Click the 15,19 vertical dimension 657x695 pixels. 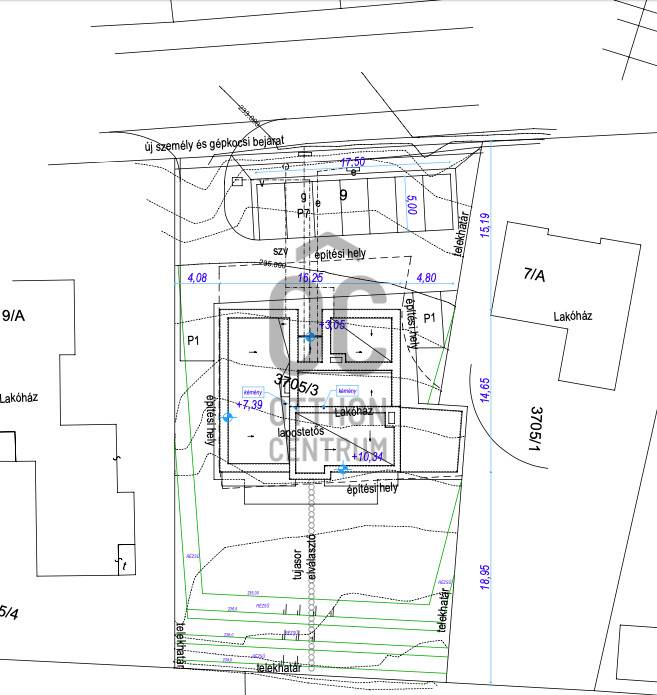point(485,225)
